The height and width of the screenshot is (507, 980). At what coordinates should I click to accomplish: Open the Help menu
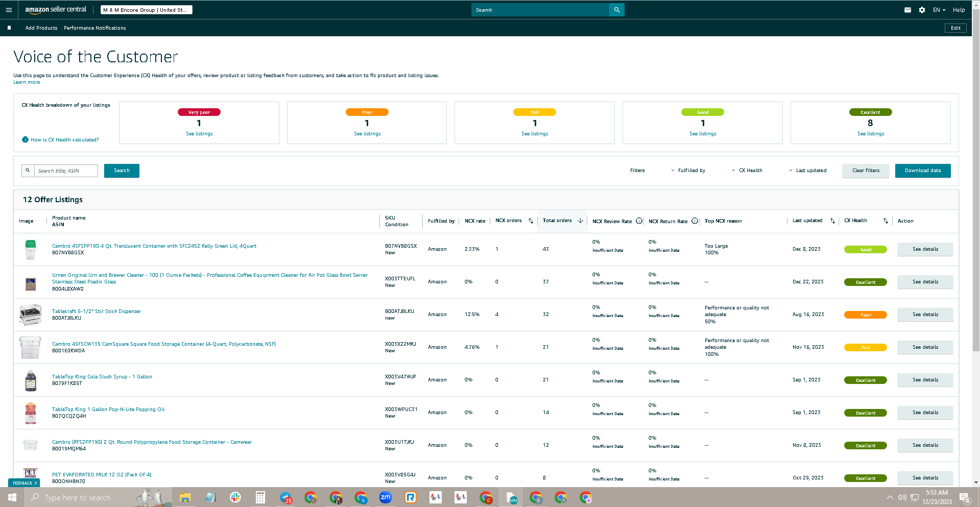click(x=959, y=10)
